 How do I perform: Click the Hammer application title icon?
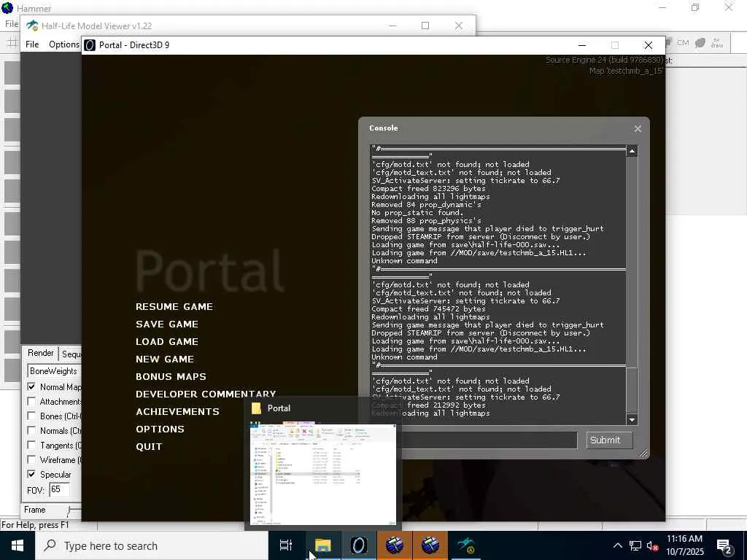7,8
